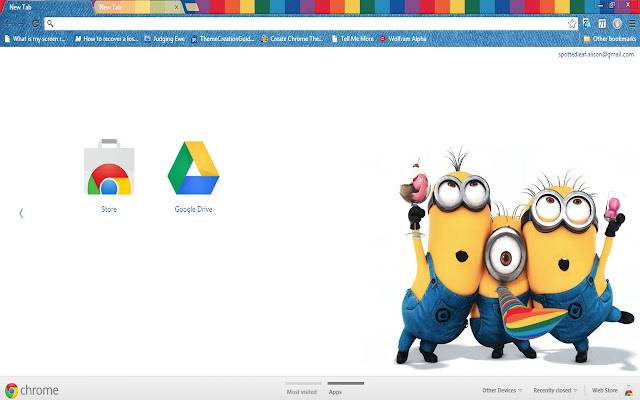Viewport: 640px width, 400px height.
Task: Expand the Other Devices dropdown
Action: (x=502, y=391)
